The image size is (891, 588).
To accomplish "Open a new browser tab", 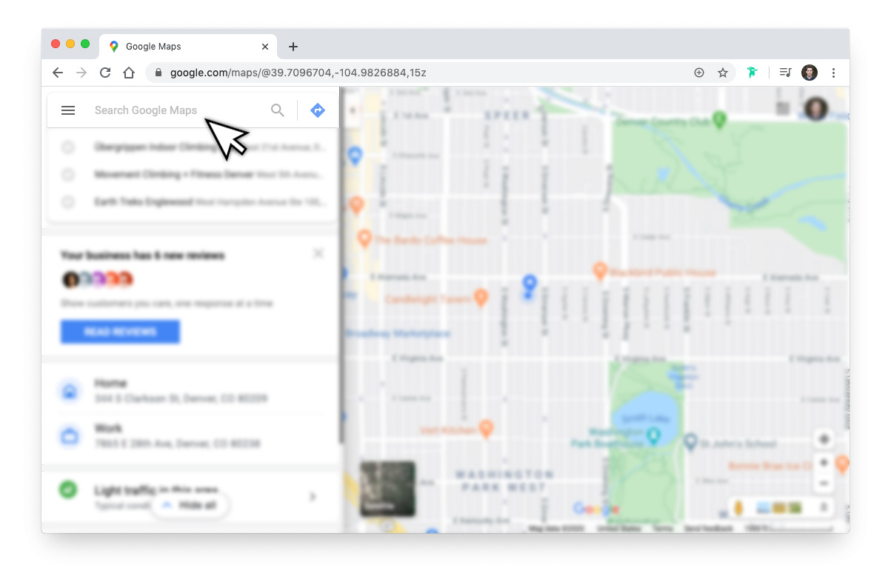I will tap(293, 46).
